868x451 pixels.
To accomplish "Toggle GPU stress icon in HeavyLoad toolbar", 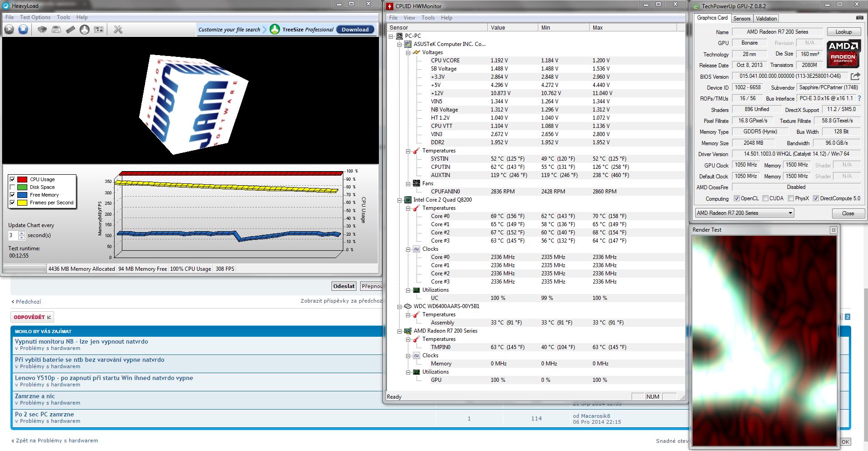I will click(99, 30).
